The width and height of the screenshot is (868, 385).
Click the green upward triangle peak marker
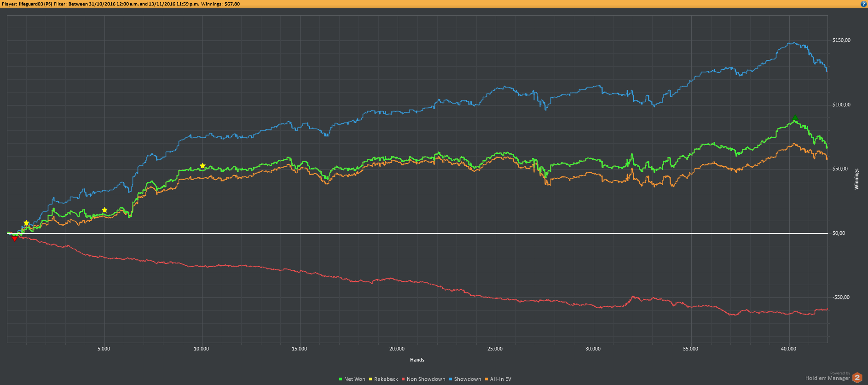click(795, 118)
